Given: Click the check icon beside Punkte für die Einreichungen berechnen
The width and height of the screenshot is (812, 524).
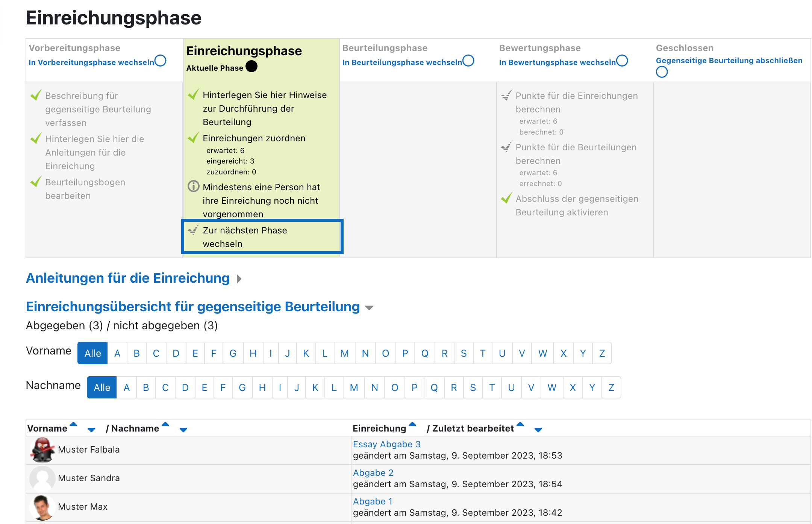Looking at the screenshot, I should (x=506, y=95).
